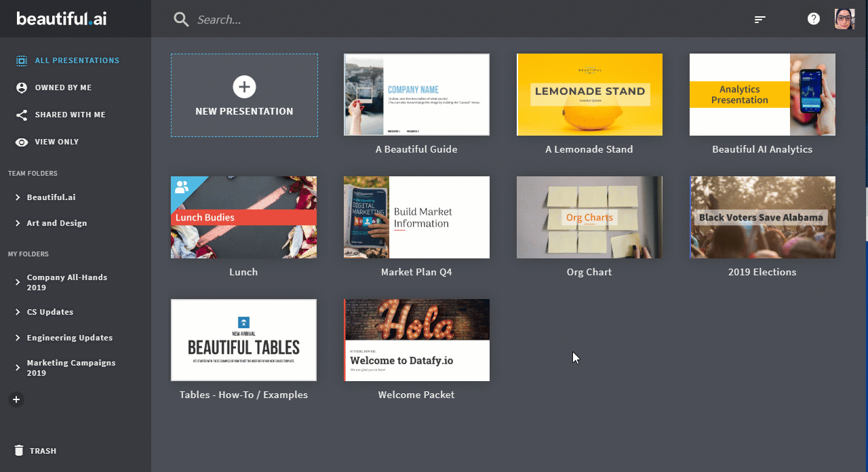Click the All Presentations icon

[x=22, y=60]
